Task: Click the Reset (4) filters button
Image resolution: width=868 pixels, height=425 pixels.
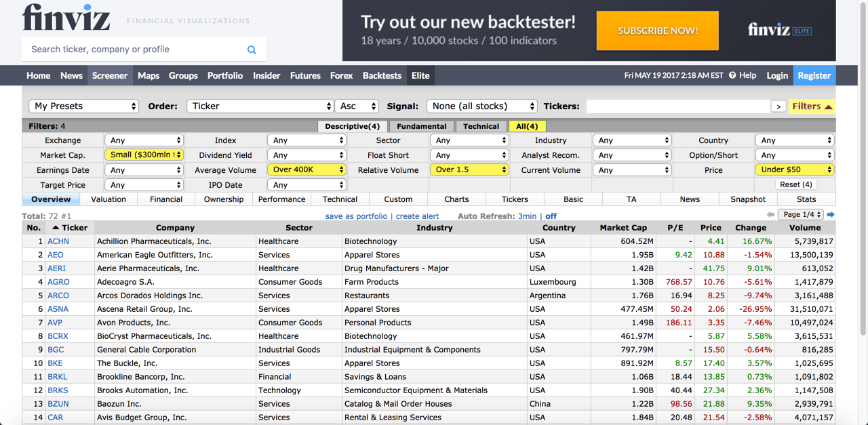Action: coord(795,184)
